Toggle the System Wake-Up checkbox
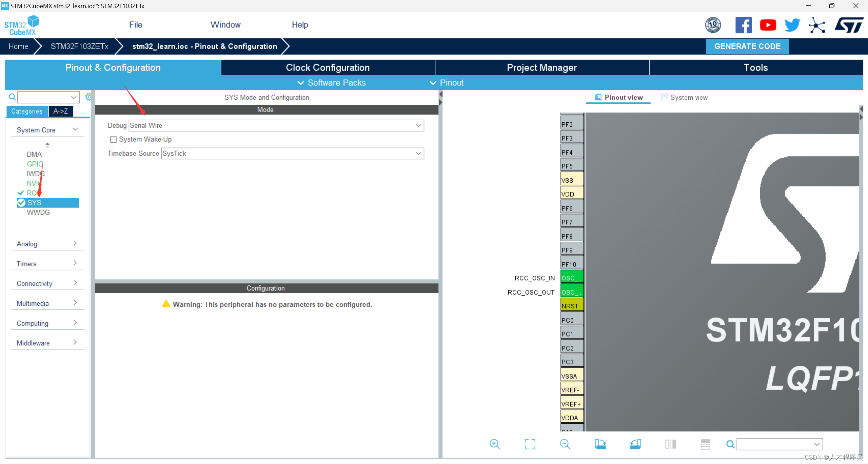This screenshot has width=868, height=464. pyautogui.click(x=113, y=140)
